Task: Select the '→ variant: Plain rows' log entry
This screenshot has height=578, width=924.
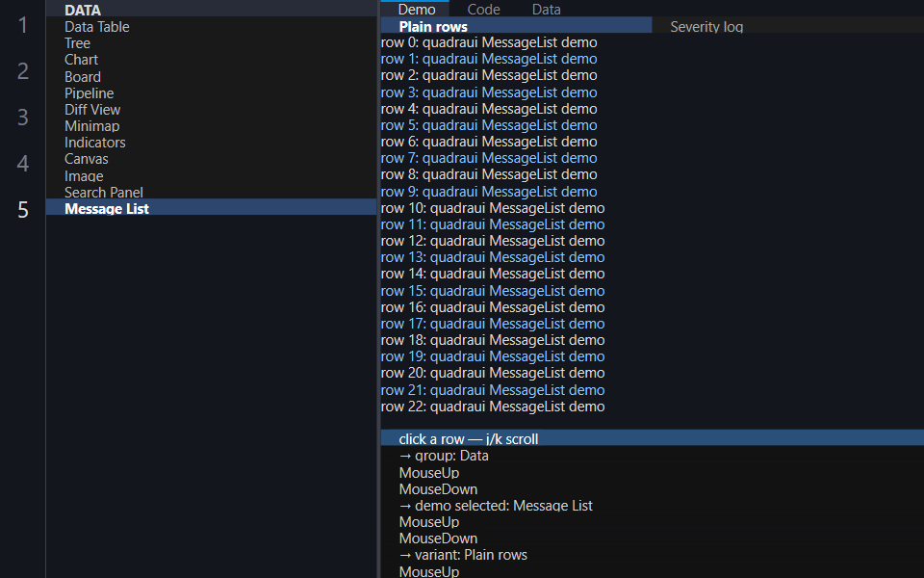Action: (463, 555)
